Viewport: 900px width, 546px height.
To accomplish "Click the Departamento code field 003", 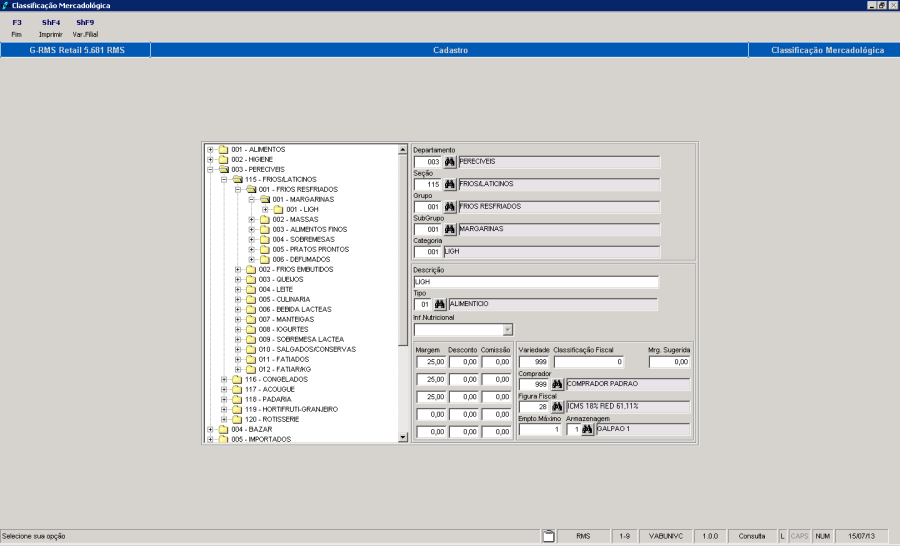I will (428, 162).
